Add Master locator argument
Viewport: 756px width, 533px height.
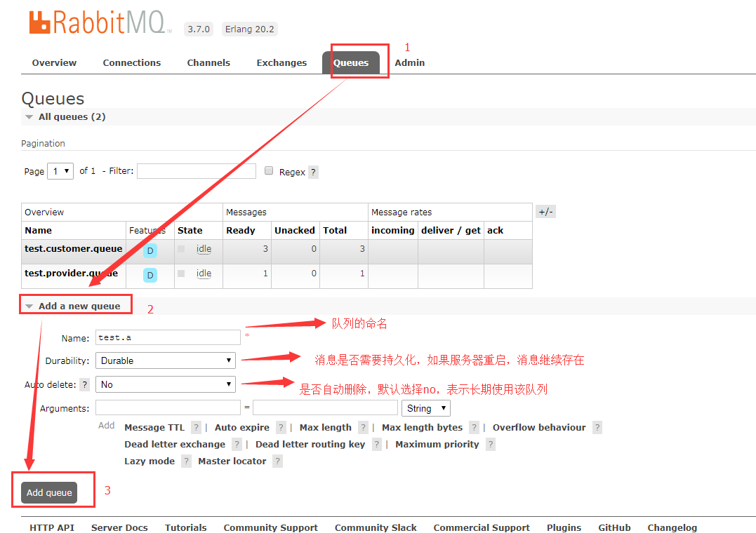tap(232, 461)
